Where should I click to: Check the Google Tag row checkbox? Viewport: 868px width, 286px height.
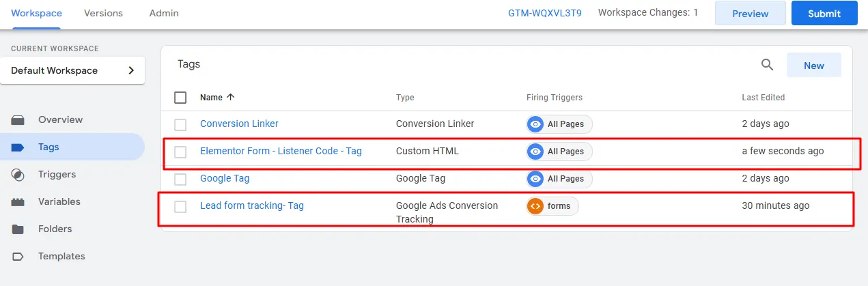pos(180,179)
